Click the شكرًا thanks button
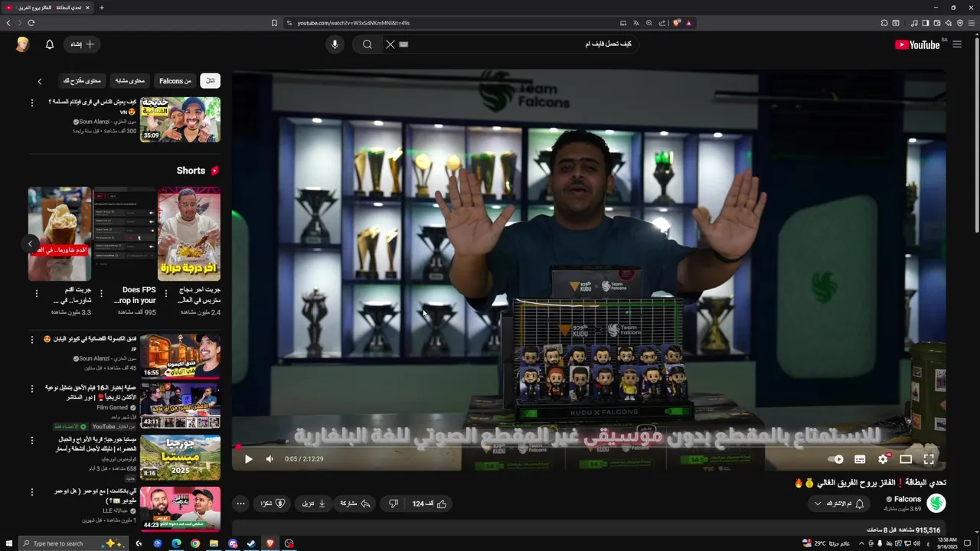Screen dimensions: 980x551 coord(273,504)
